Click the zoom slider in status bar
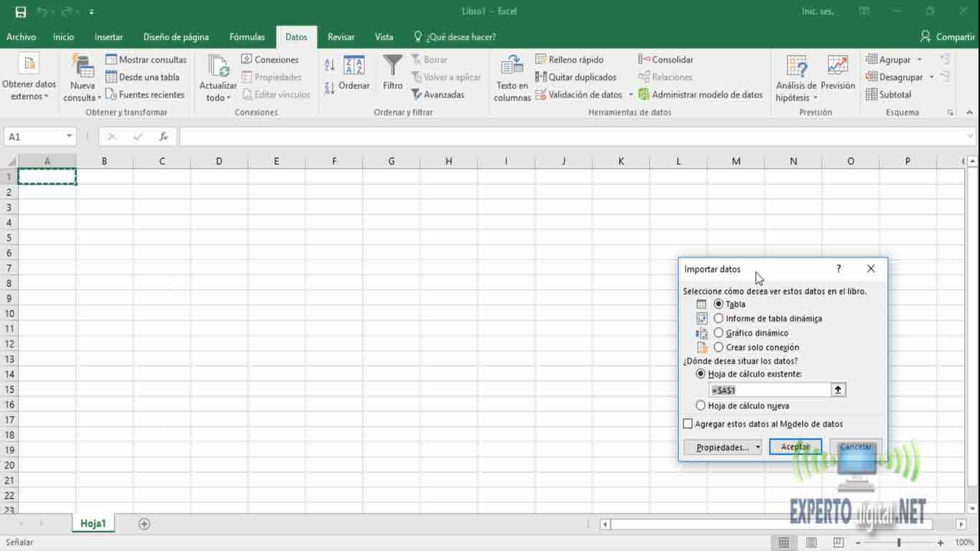The height and width of the screenshot is (551, 980). [899, 543]
